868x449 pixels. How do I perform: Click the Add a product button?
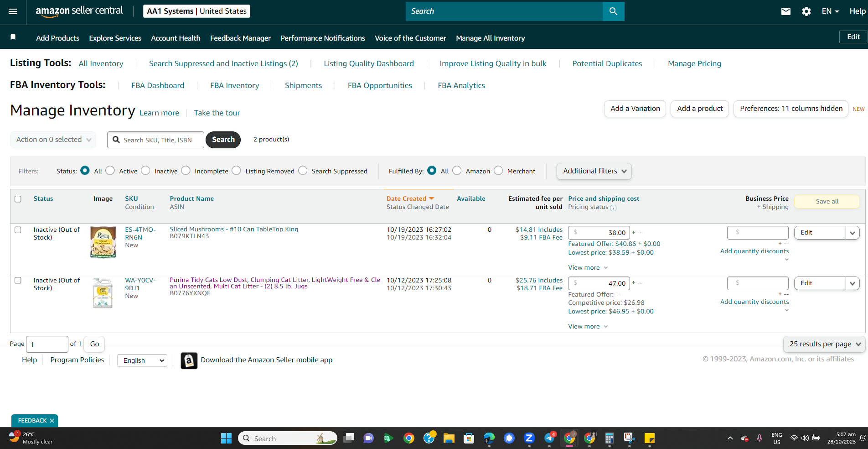pos(700,109)
